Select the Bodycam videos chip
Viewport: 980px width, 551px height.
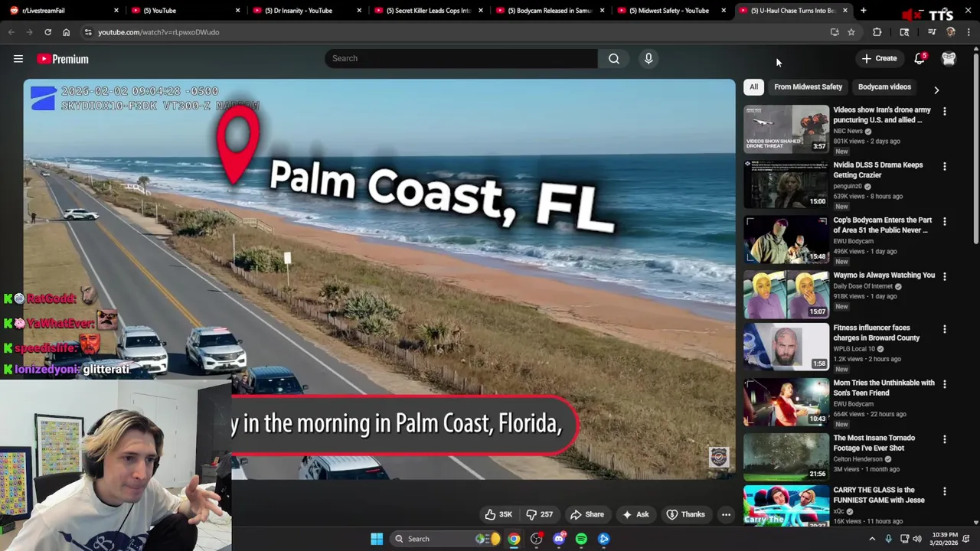(884, 86)
